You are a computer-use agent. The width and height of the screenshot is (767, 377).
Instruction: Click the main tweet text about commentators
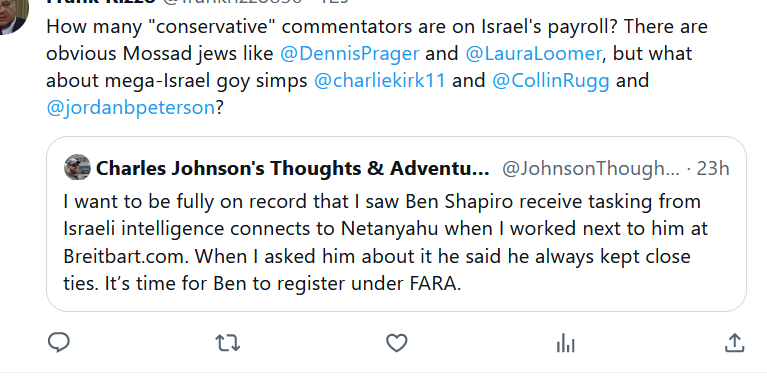(377, 67)
